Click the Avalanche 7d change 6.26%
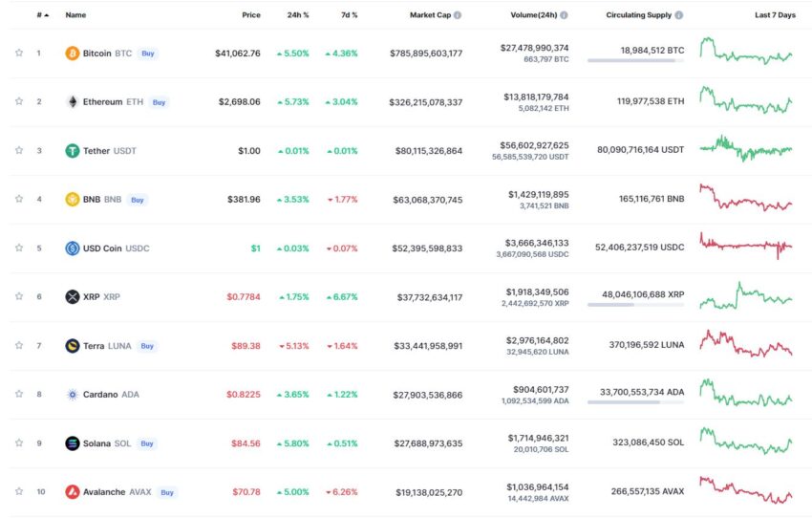 [x=342, y=492]
